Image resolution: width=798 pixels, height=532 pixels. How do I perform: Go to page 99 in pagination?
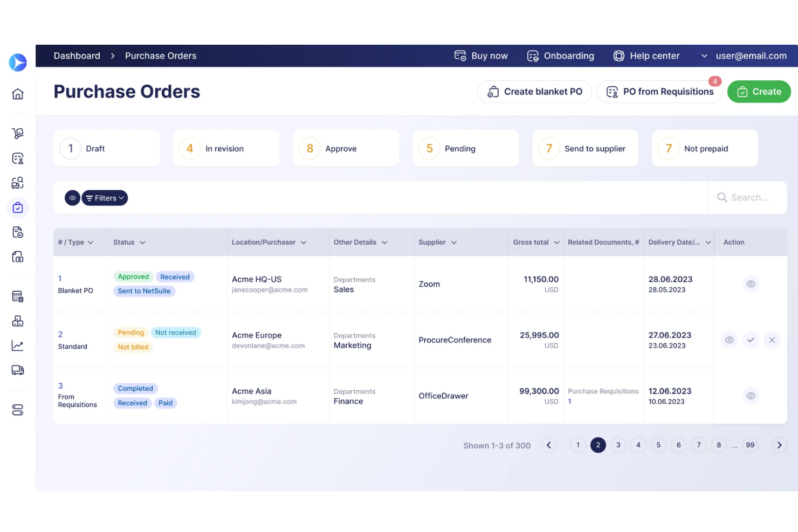[750, 445]
